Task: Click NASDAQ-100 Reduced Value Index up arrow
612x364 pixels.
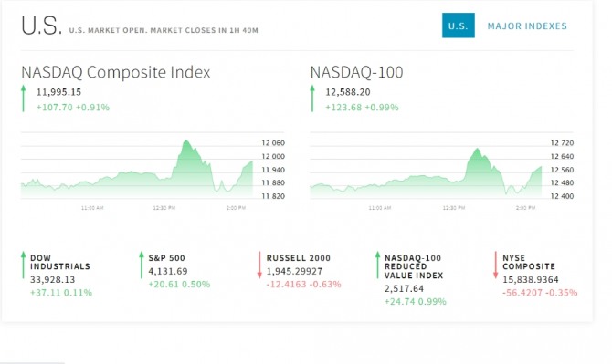Action: (377, 265)
